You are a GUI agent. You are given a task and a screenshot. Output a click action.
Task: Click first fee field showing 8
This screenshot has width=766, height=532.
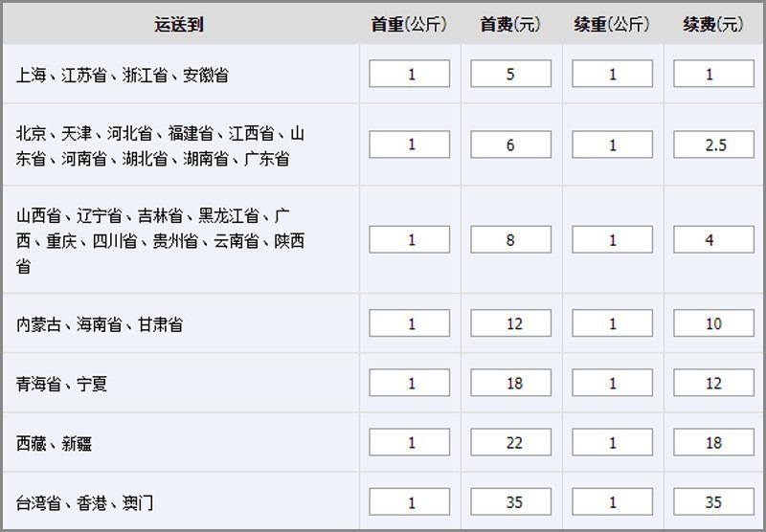coord(511,240)
